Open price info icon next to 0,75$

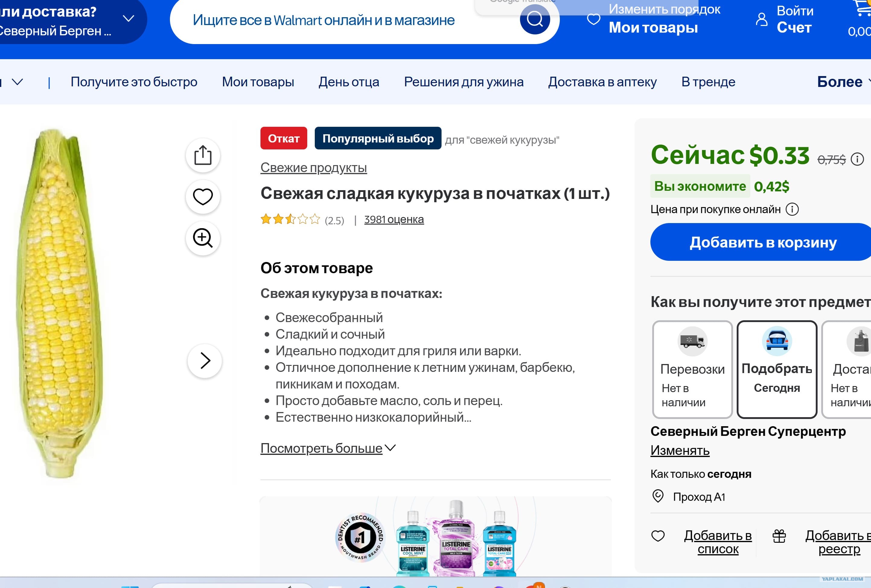857,159
